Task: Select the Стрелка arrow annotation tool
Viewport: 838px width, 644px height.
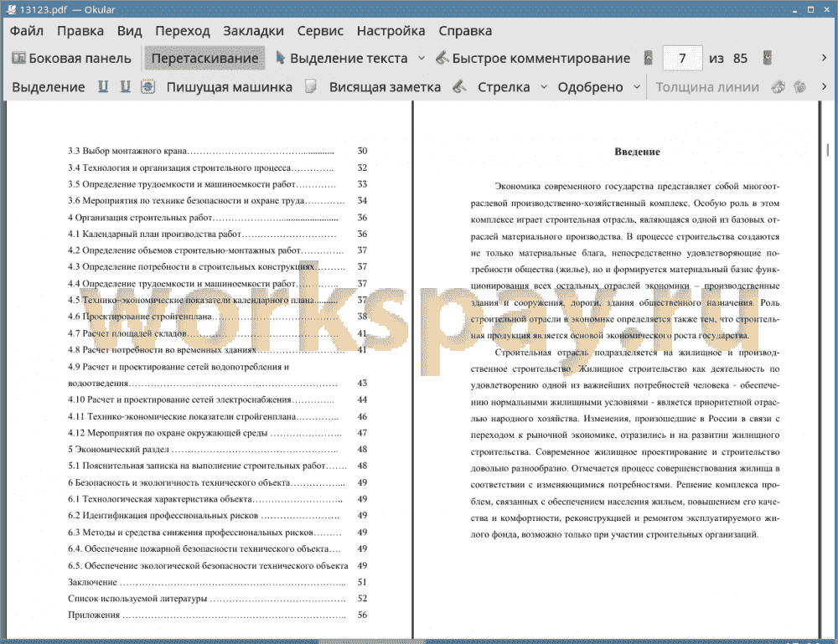Action: (504, 87)
